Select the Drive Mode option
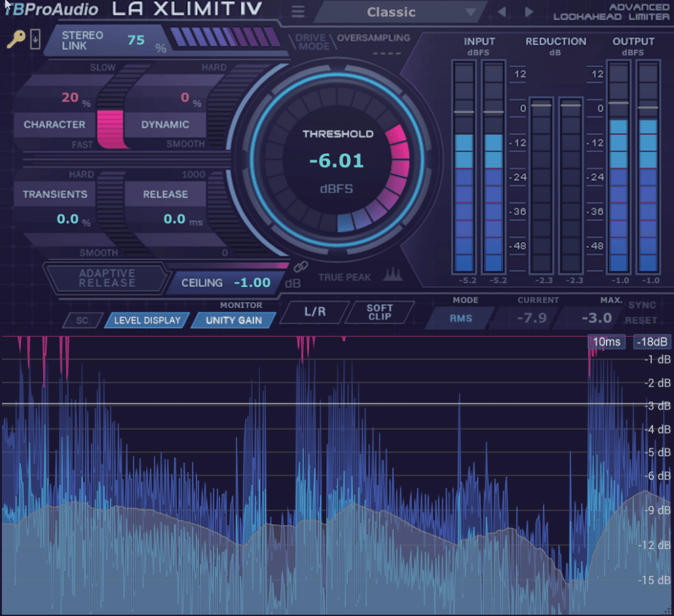 coord(312,42)
